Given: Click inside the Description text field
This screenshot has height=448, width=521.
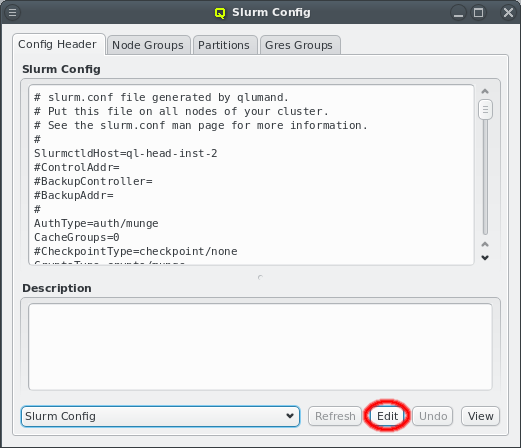Looking at the screenshot, I should (x=260, y=347).
